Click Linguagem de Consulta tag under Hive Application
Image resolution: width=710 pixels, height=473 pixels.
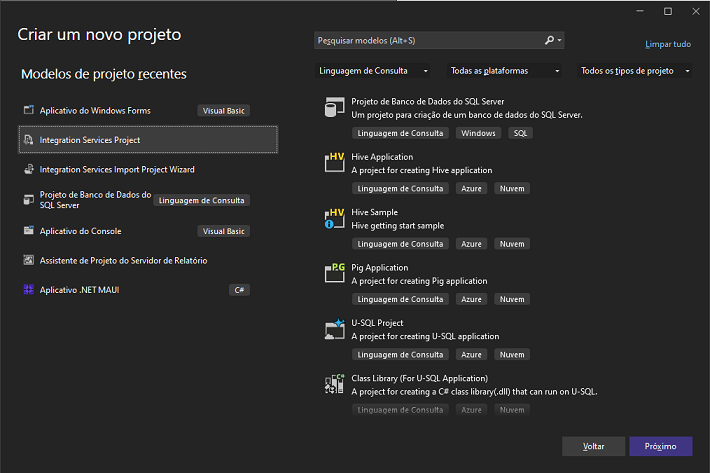400,188
